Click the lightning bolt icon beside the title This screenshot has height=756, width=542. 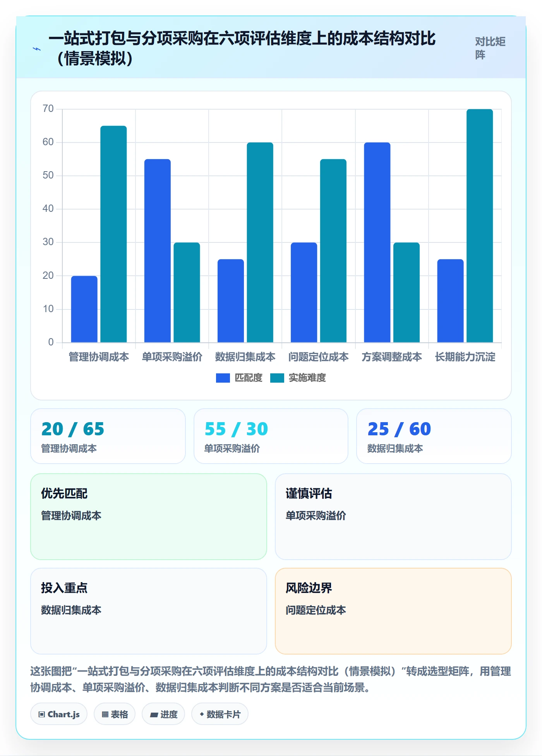coord(37,49)
